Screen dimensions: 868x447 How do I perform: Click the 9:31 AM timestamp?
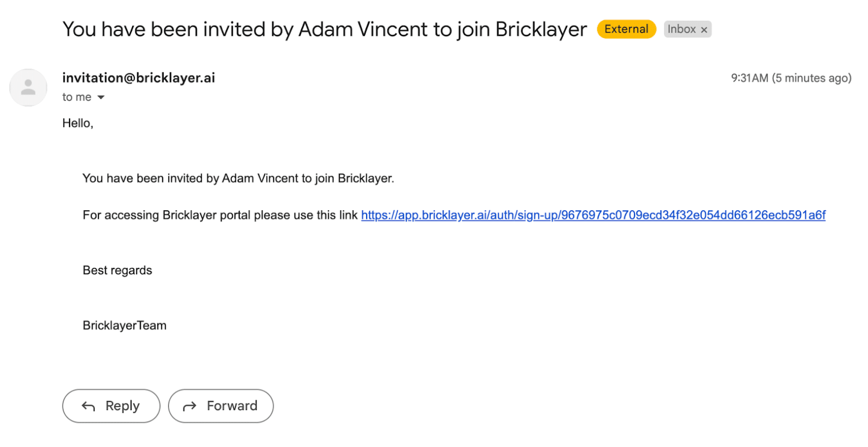749,78
